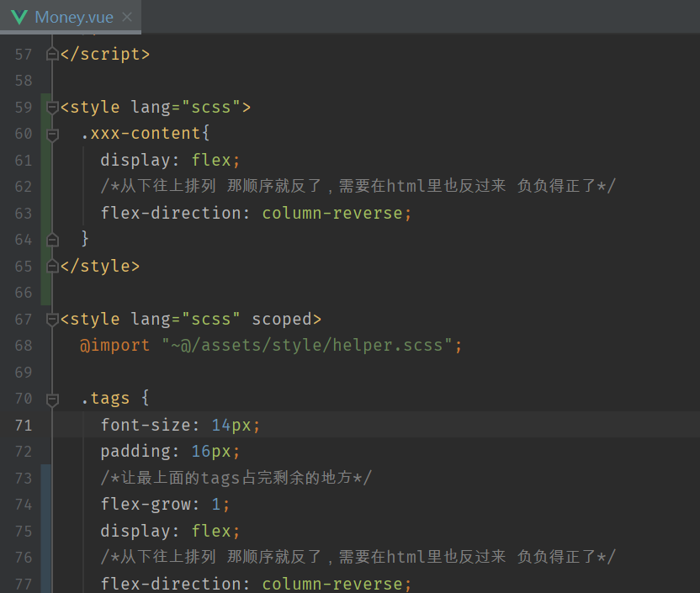Click line number 58 in the gutter
Image resolution: width=700 pixels, height=593 pixels.
click(x=24, y=81)
